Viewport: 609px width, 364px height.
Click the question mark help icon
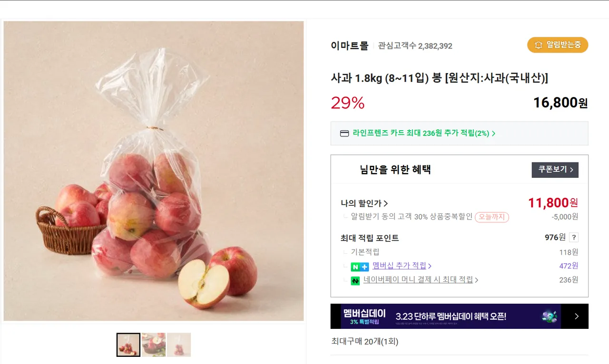click(574, 238)
